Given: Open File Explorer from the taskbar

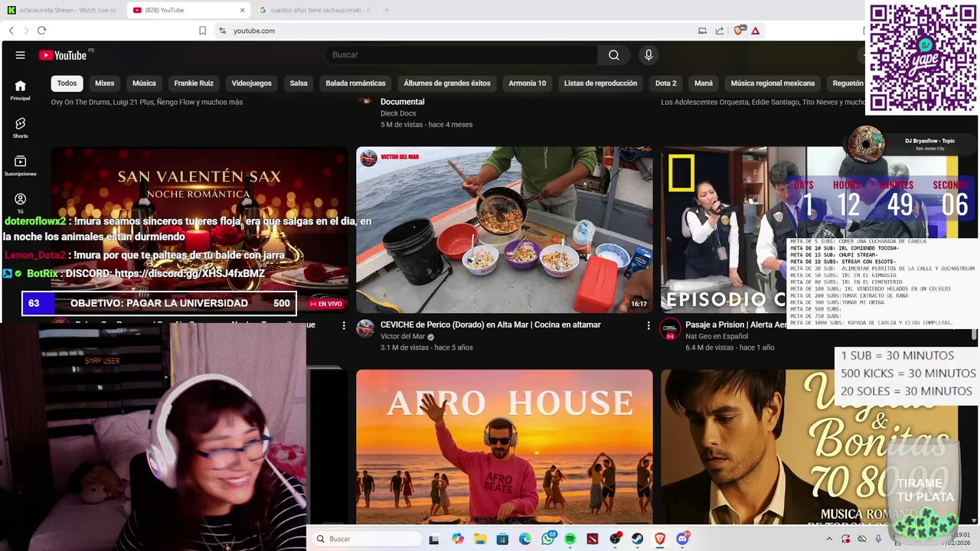Looking at the screenshot, I should tap(481, 539).
